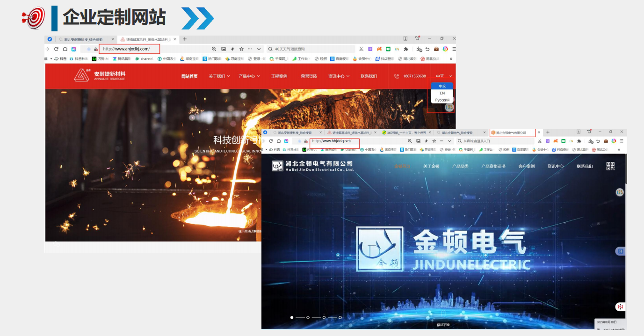This screenshot has height=336, width=644.
Task: Open 关于金顿 on the Jindun site
Action: (x=431, y=166)
